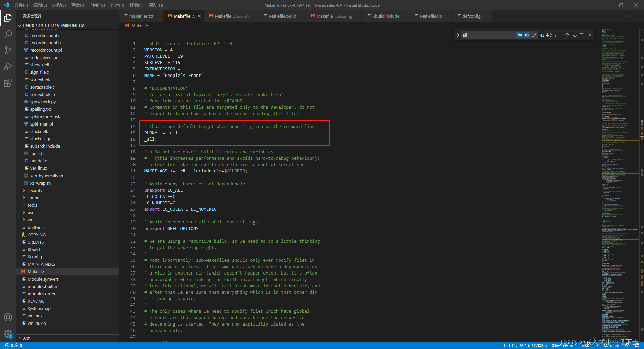Open the Selection menu
The image size is (644, 349).
click(59, 5)
